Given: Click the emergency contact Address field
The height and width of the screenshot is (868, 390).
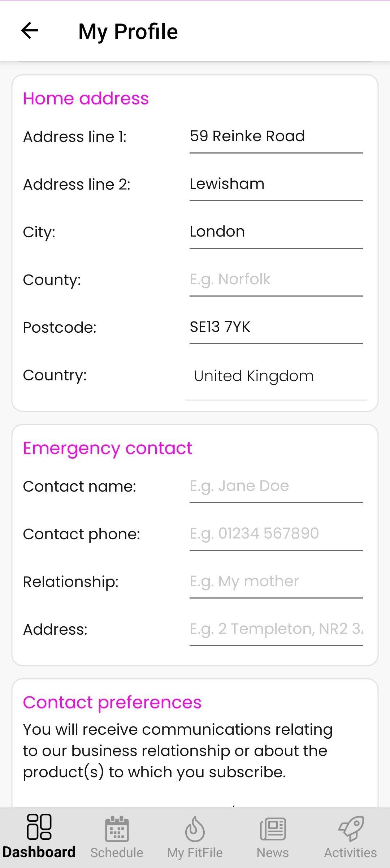Looking at the screenshot, I should 276,629.
